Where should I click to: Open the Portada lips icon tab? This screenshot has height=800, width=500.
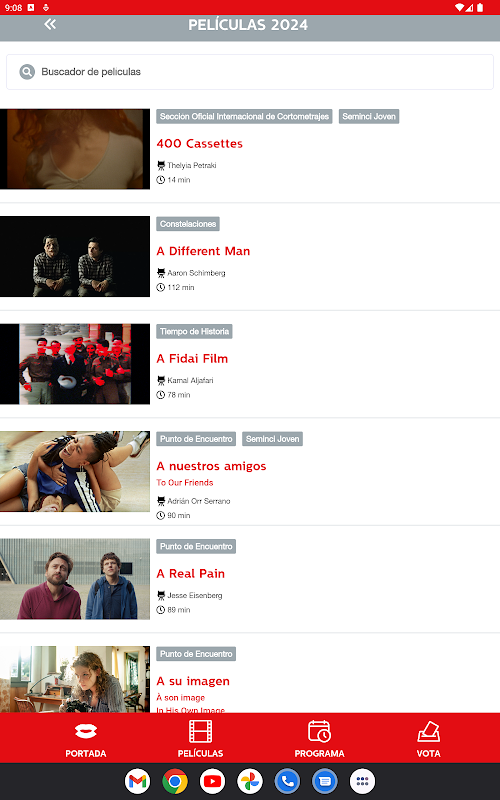(86, 739)
